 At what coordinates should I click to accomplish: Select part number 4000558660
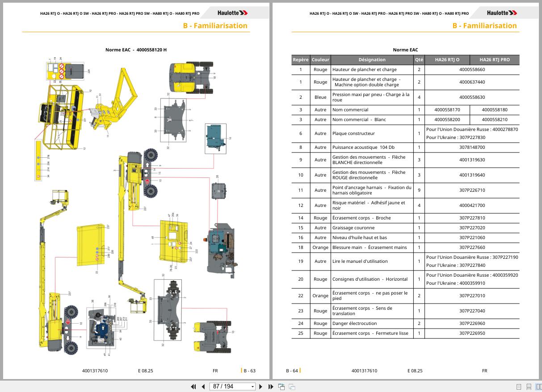click(472, 69)
